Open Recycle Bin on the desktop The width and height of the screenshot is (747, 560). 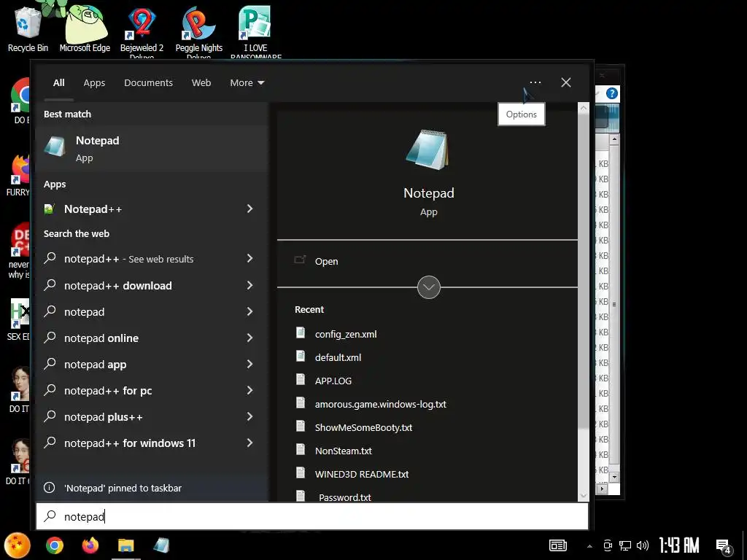(x=28, y=28)
